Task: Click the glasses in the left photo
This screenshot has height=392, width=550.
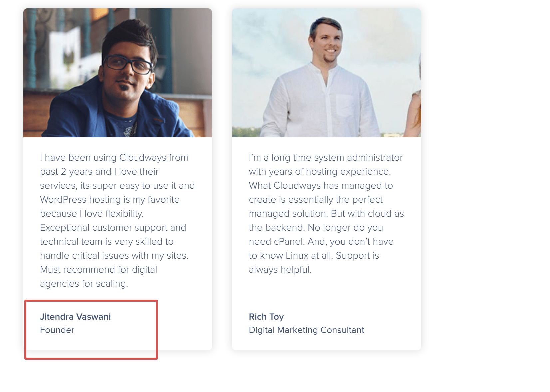Action: tap(128, 64)
